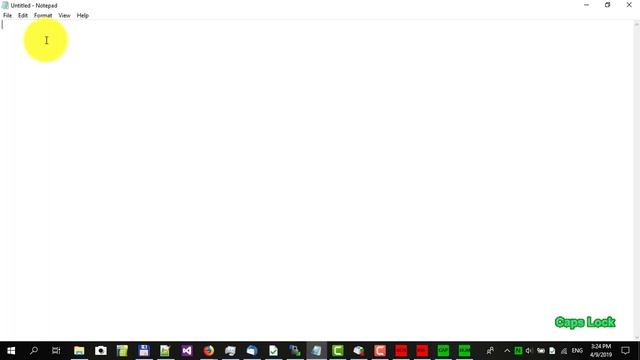
Task: Show hidden system tray icons
Action: pyautogui.click(x=507, y=351)
